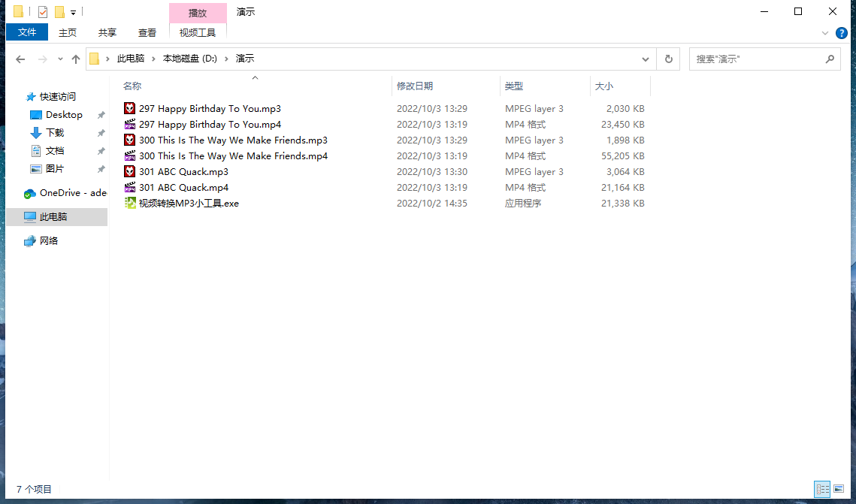
Task: Open the recent locations dropdown arrow
Action: pyautogui.click(x=59, y=59)
